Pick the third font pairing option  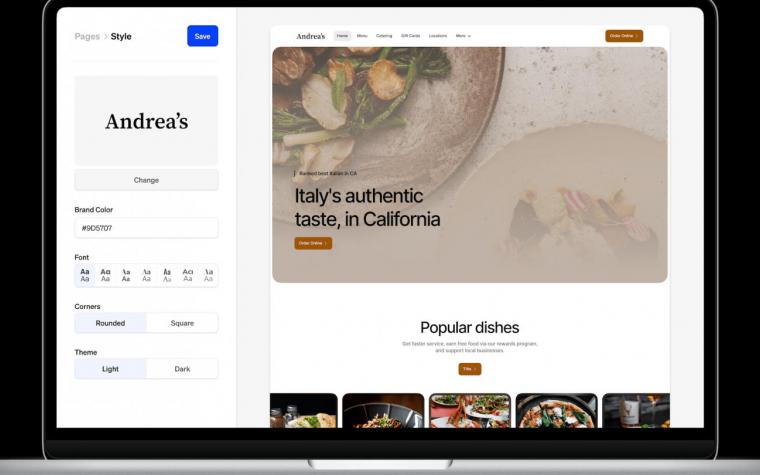(126, 275)
